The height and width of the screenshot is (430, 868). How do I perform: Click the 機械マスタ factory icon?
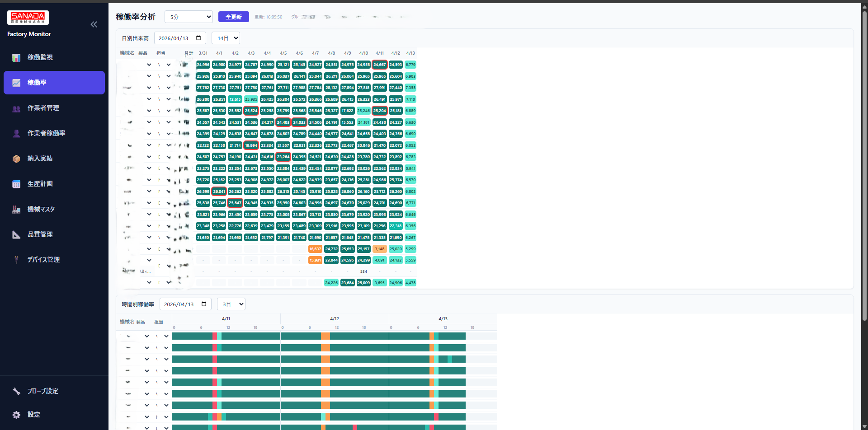click(16, 209)
